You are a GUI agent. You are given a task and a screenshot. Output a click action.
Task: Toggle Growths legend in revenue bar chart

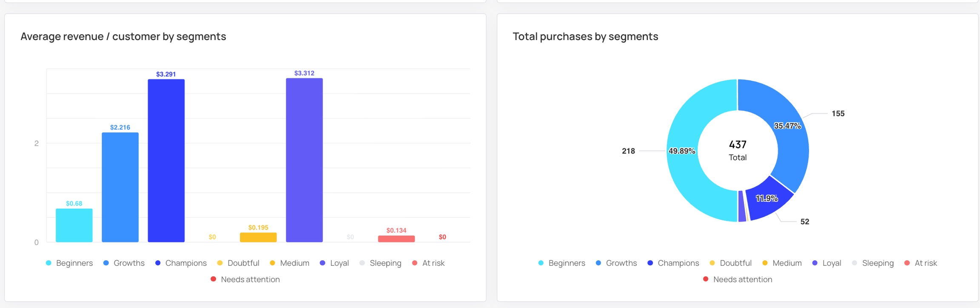tap(124, 263)
